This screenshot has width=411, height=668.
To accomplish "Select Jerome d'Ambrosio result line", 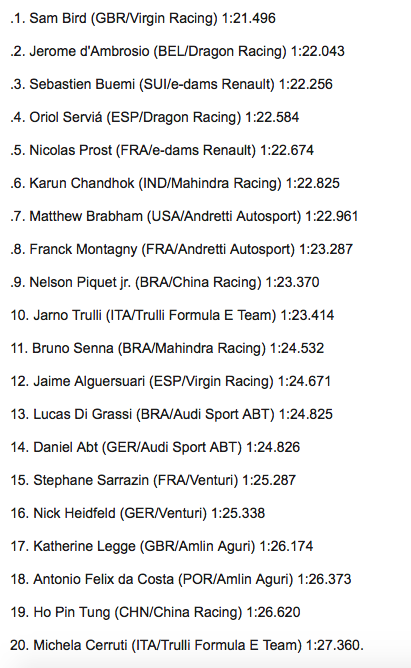I will point(177,52).
